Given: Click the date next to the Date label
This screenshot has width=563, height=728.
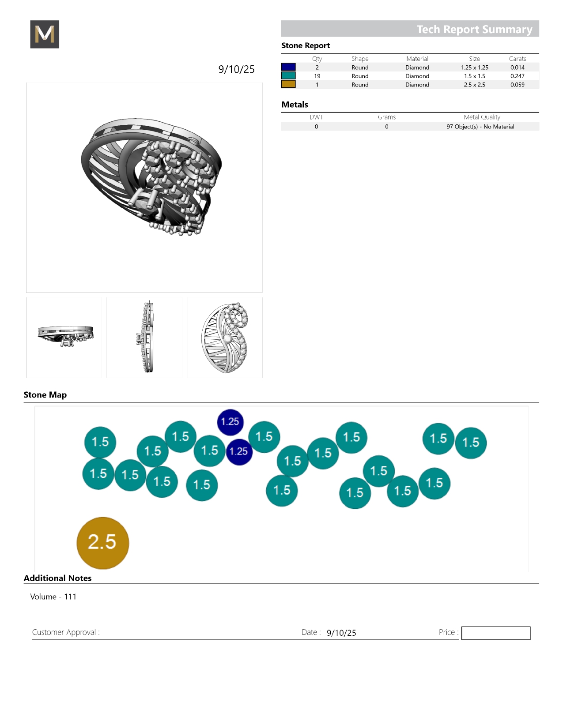Looking at the screenshot, I should click(341, 633).
